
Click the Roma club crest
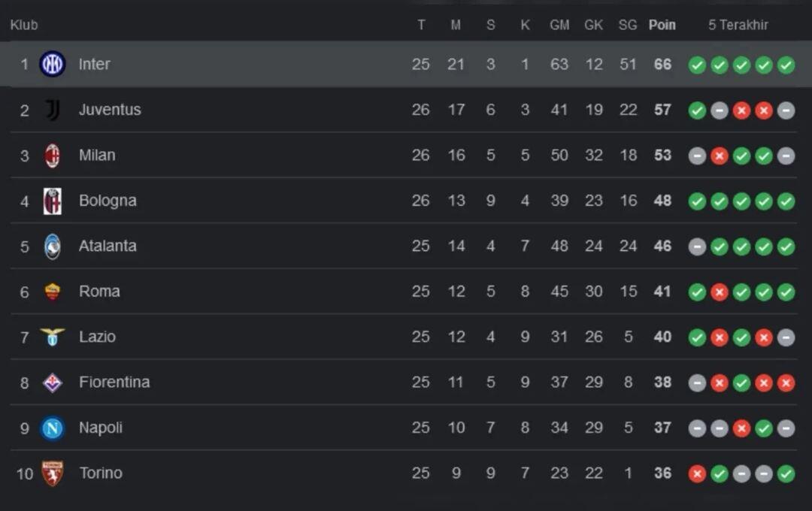click(x=53, y=292)
